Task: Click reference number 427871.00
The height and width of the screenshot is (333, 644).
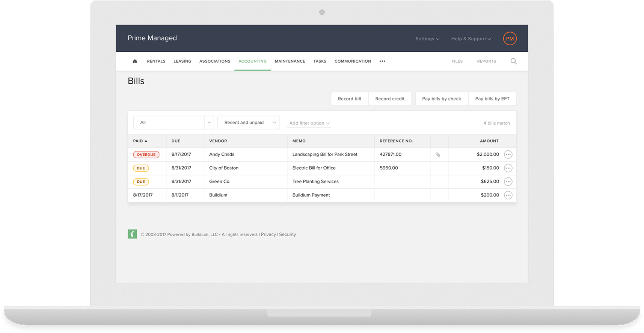Action: click(391, 154)
